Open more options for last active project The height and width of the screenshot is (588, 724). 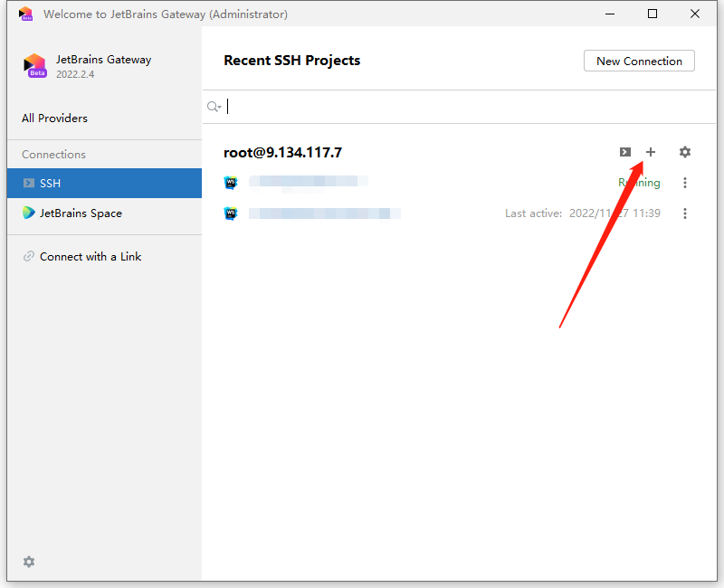point(685,213)
